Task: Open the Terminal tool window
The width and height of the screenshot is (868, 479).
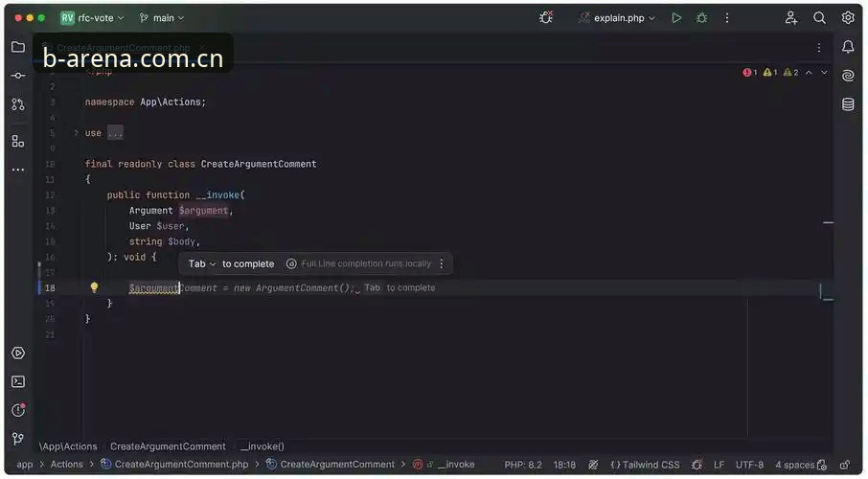Action: (x=17, y=381)
